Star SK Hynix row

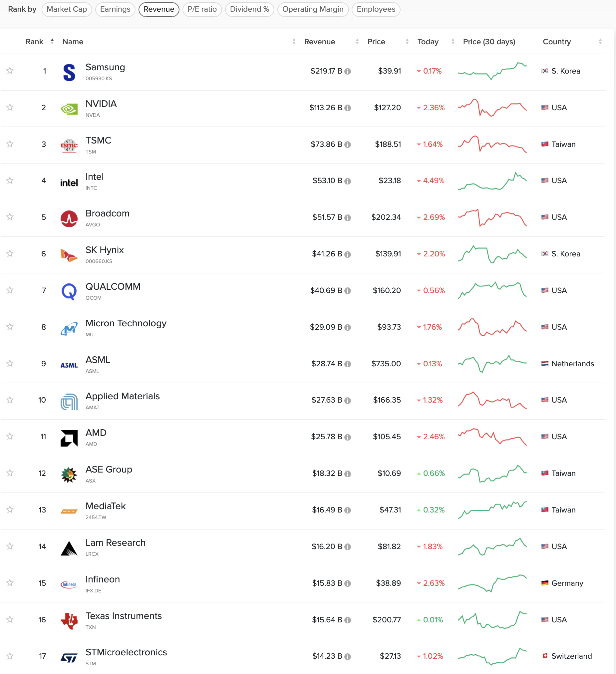pyautogui.click(x=10, y=253)
